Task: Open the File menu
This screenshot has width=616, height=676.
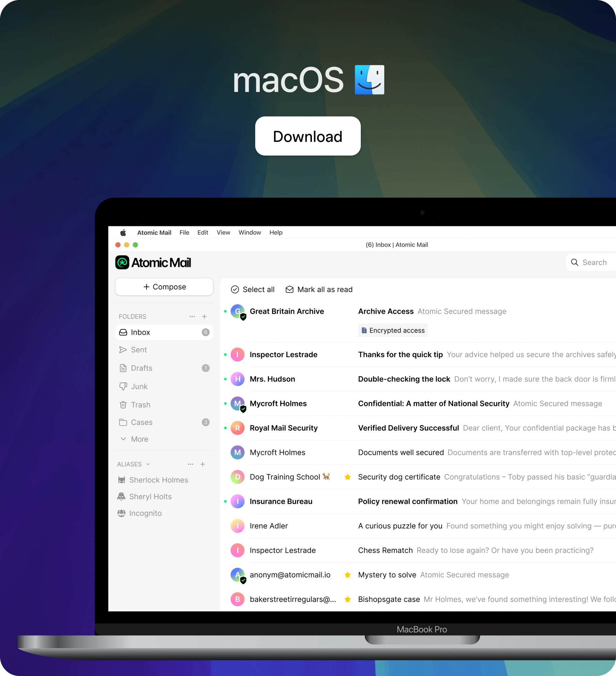Action: [x=184, y=233]
